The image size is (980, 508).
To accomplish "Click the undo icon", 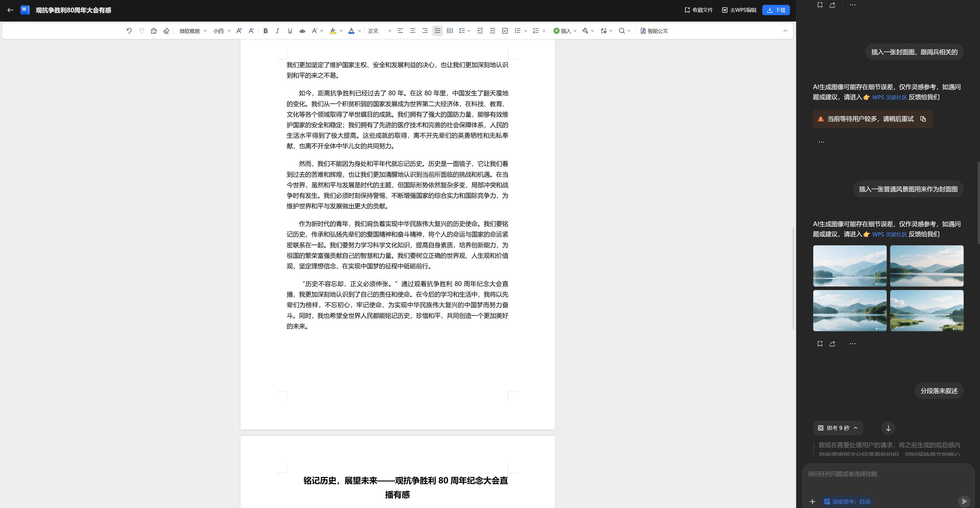I will 129,31.
